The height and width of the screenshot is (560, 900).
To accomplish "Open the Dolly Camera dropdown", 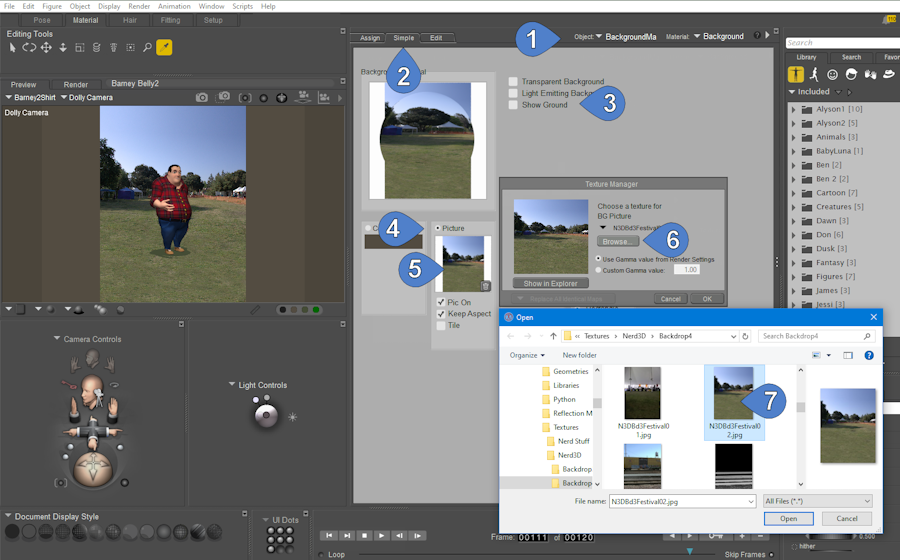I will (x=87, y=97).
